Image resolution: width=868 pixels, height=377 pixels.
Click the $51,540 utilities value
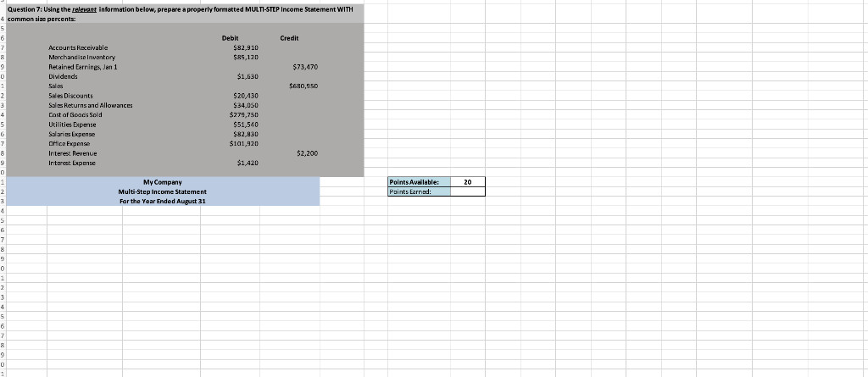coord(248,125)
